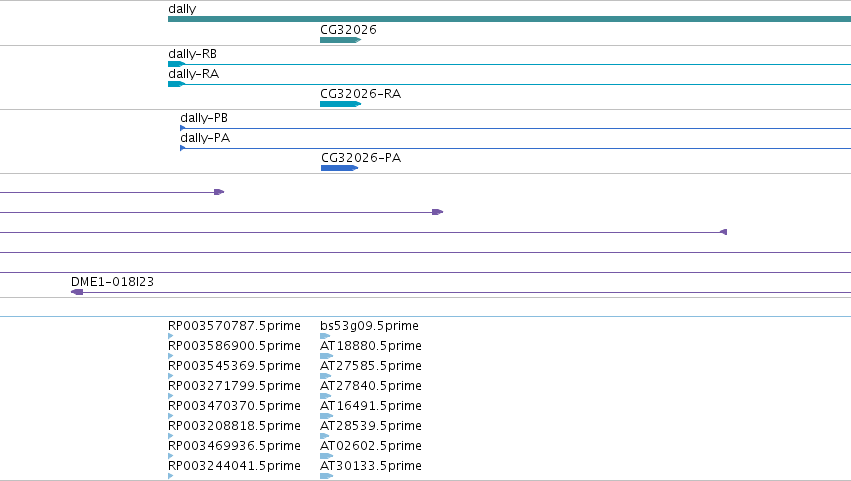Select the RP003570787.5prime label
Viewport: 851px width, 481px height.
(x=234, y=326)
